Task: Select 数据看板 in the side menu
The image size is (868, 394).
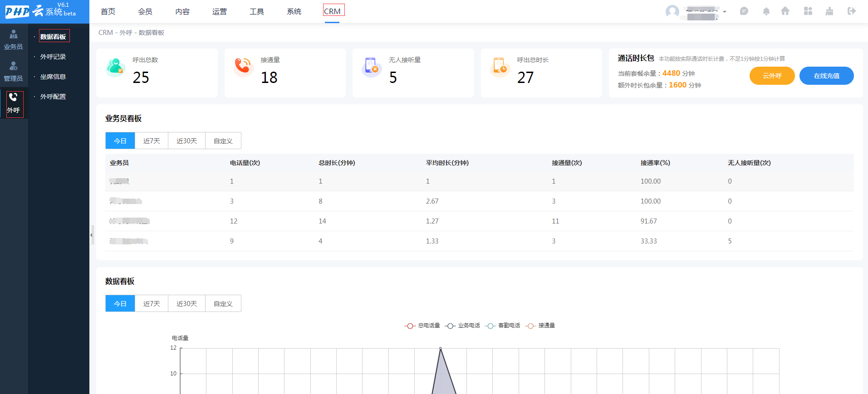Action: click(x=53, y=37)
